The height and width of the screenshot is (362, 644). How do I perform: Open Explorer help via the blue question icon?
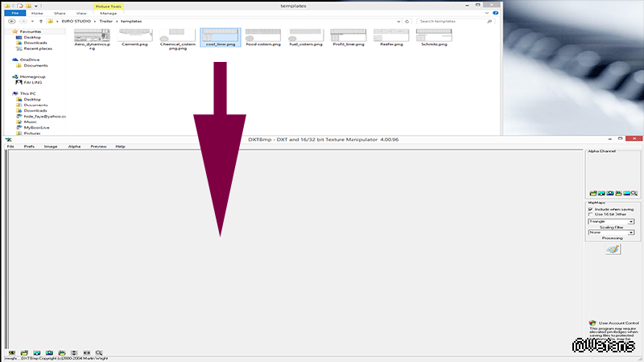496,13
